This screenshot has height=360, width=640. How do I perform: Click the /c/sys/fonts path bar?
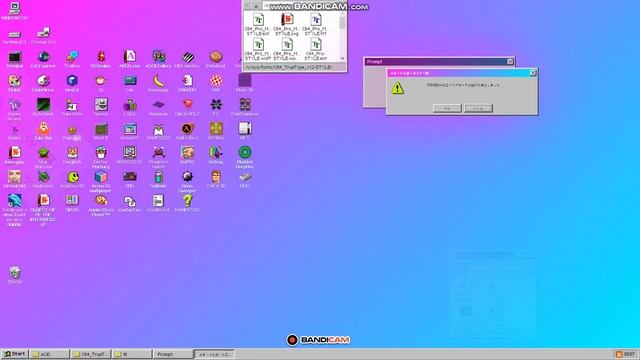(295, 67)
